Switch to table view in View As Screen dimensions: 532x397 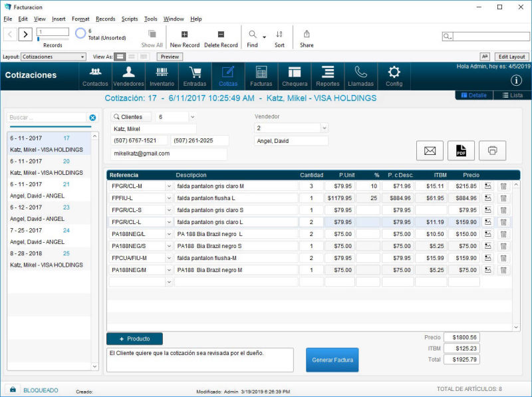[x=144, y=57]
